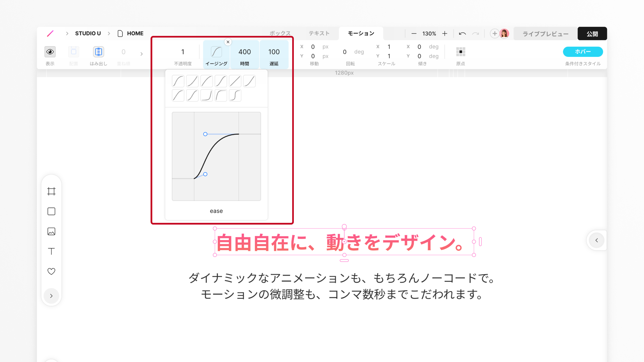Click the ease label under the curve
This screenshot has width=644, height=362.
216,211
